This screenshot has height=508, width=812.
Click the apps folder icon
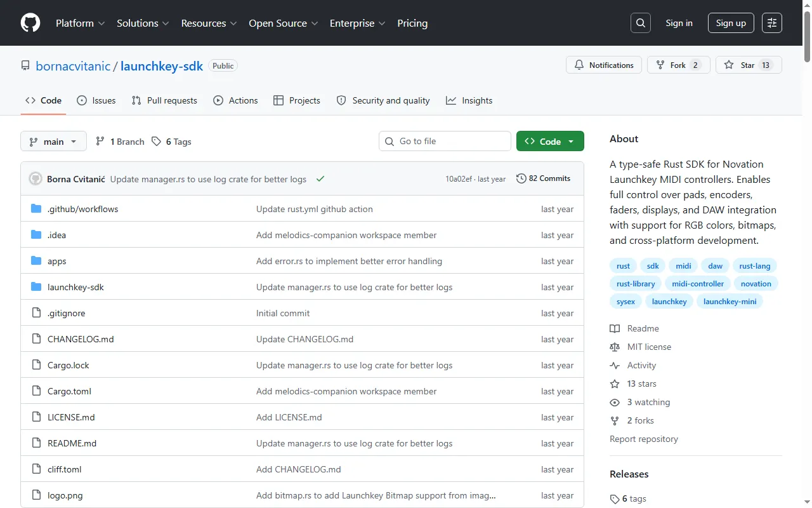pyautogui.click(x=36, y=261)
